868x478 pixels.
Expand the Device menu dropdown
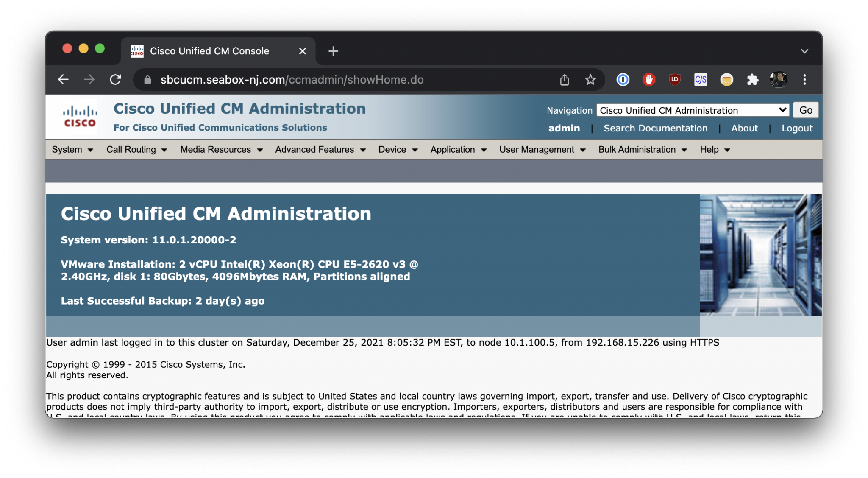coord(398,149)
